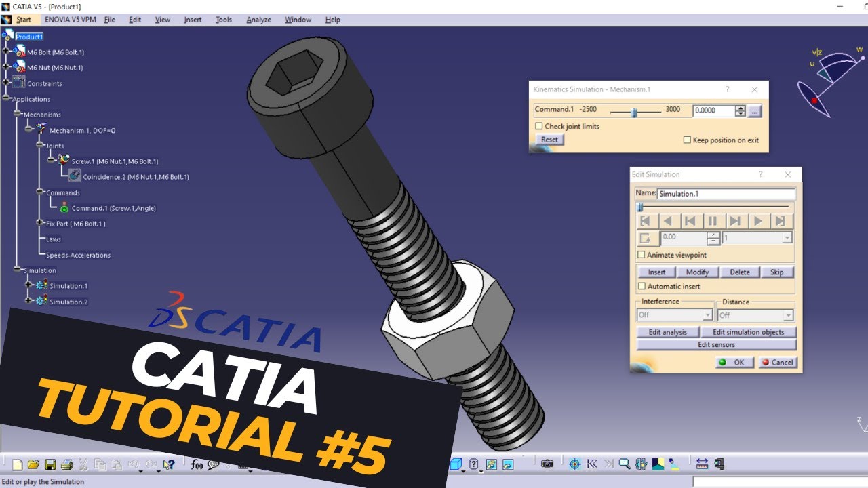Open the File menu
This screenshot has width=868, height=488.
(110, 20)
